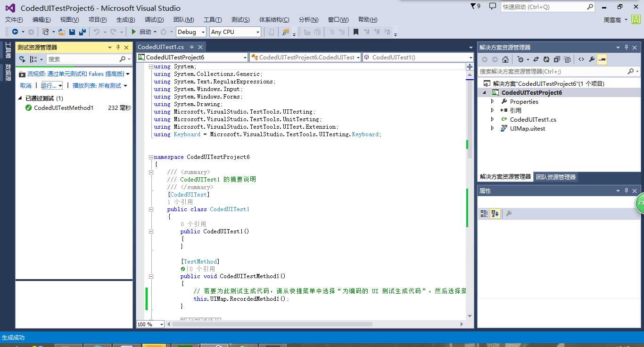The image size is (644, 347).
Task: Click the Refresh icon in Solution Explorer
Action: (x=546, y=59)
